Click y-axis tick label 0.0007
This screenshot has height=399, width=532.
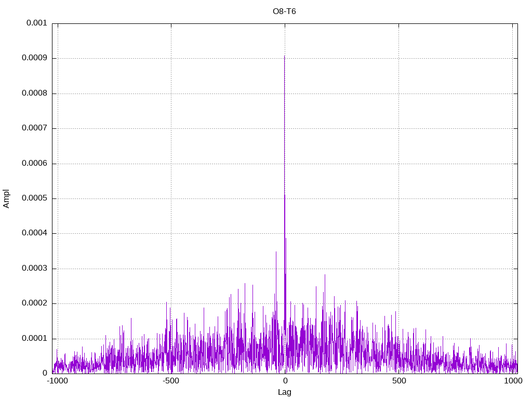pyautogui.click(x=34, y=128)
